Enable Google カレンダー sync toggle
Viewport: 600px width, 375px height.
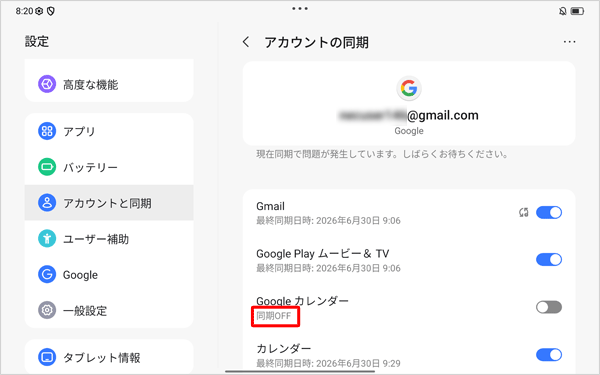[x=549, y=307]
